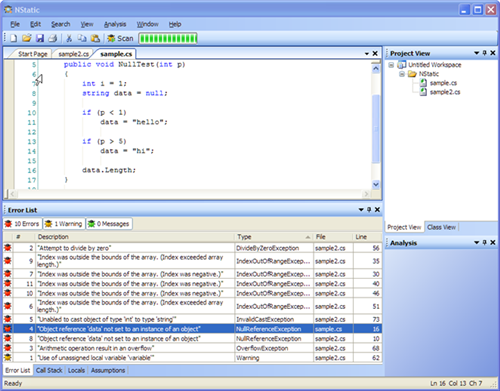Switch to the Call Stack tab
Image resolution: width=500 pixels, height=391 pixels.
pyautogui.click(x=49, y=370)
